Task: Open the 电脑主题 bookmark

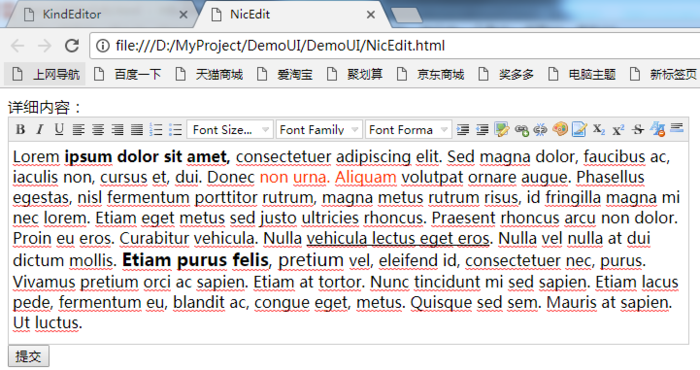Action: click(x=582, y=74)
